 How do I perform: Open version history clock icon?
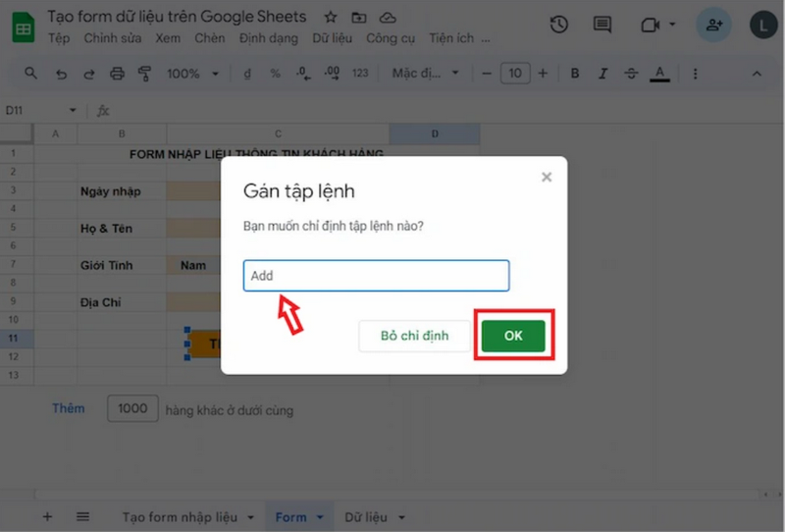[558, 25]
